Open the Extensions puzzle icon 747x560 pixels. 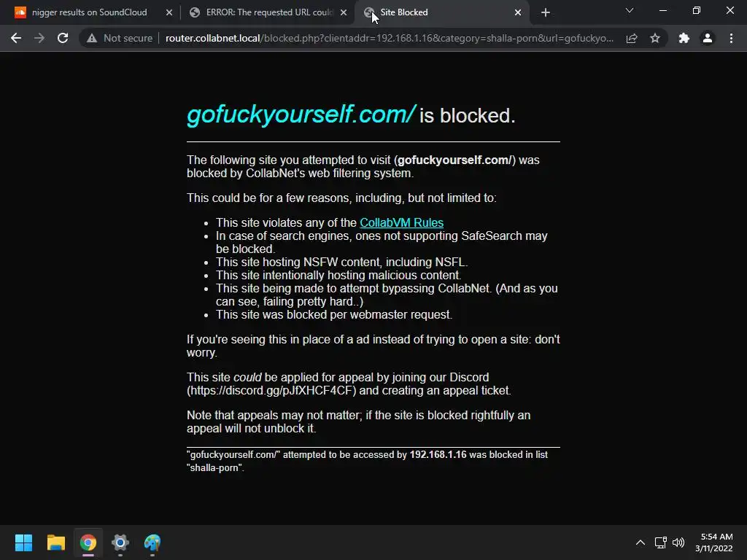click(684, 38)
